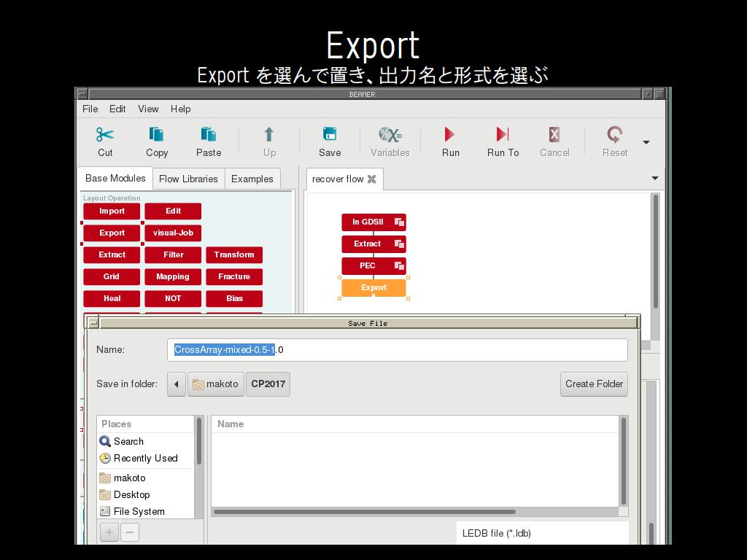Click the Cut scissors icon
Screen dimensions: 747x560
(105, 135)
